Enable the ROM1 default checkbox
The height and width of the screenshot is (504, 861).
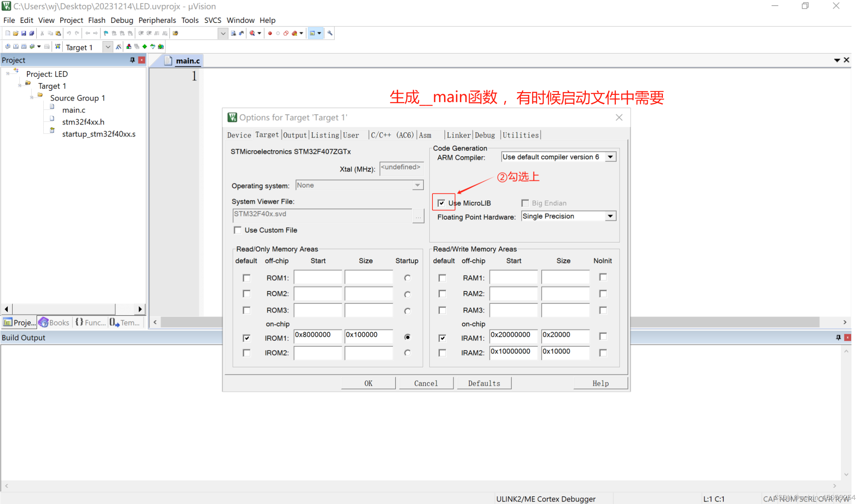point(247,278)
